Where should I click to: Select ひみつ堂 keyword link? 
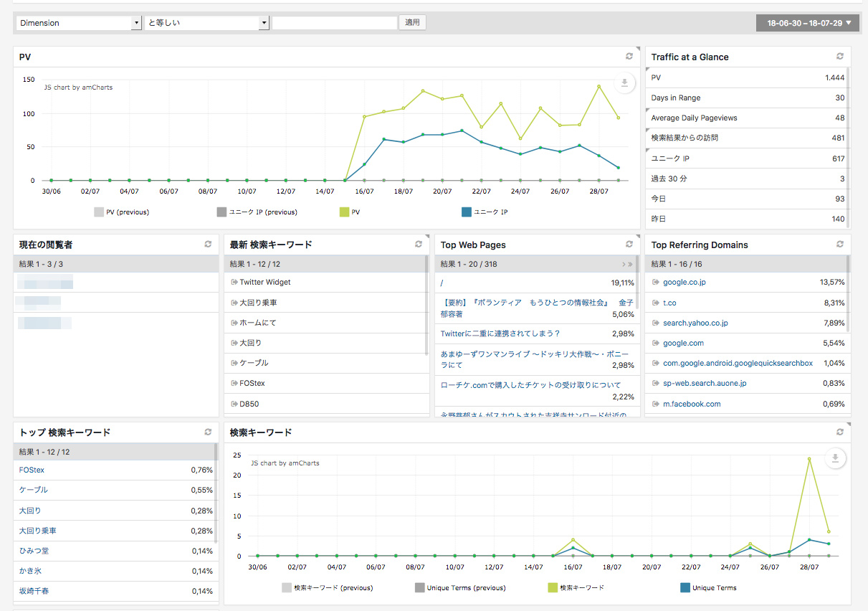(34, 551)
